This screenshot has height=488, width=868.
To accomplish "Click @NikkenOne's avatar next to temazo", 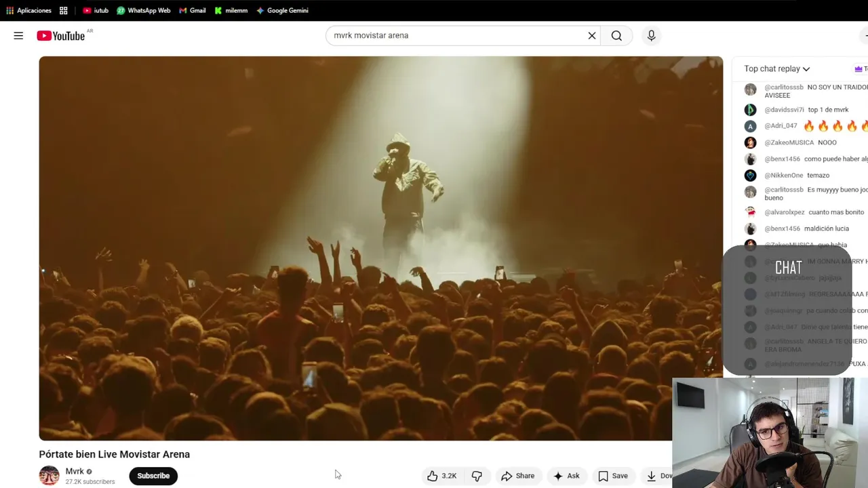I will pos(750,176).
